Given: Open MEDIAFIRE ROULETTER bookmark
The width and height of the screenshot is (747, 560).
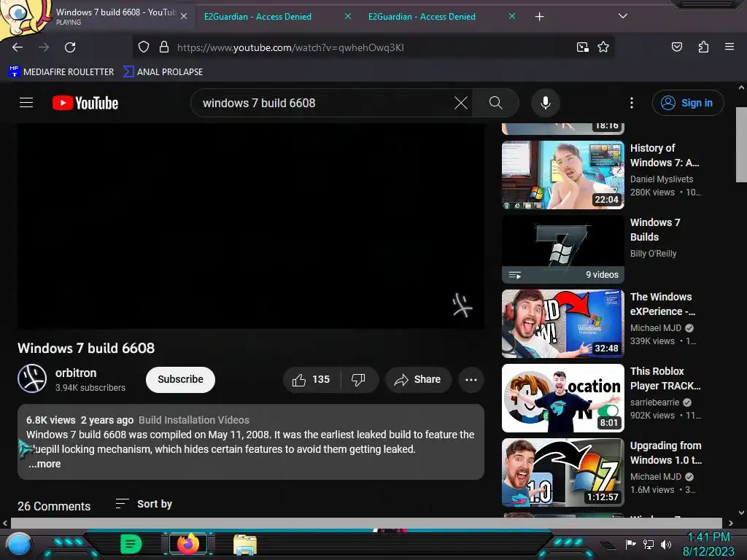Looking at the screenshot, I should (x=61, y=72).
